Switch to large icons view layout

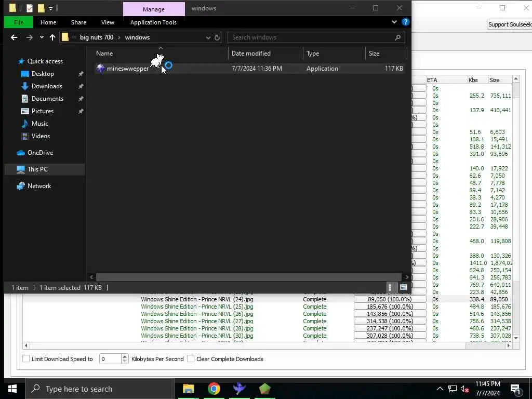[x=403, y=287]
